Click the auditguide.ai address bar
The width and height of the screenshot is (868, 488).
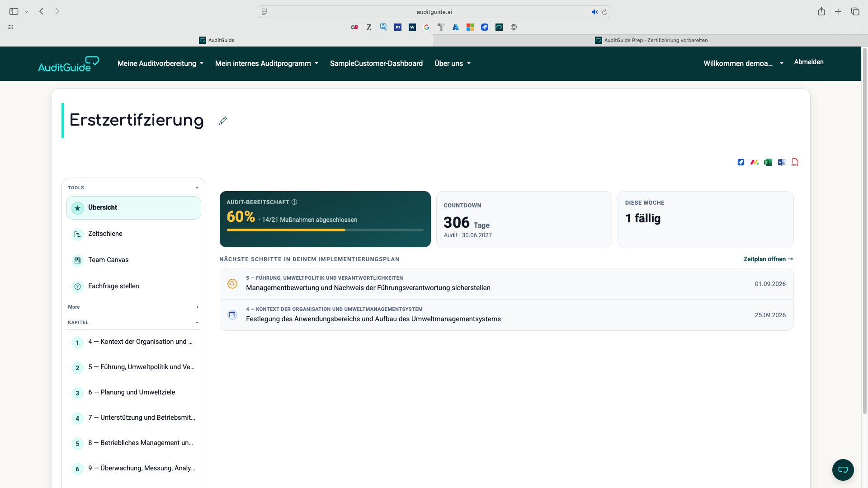(434, 12)
